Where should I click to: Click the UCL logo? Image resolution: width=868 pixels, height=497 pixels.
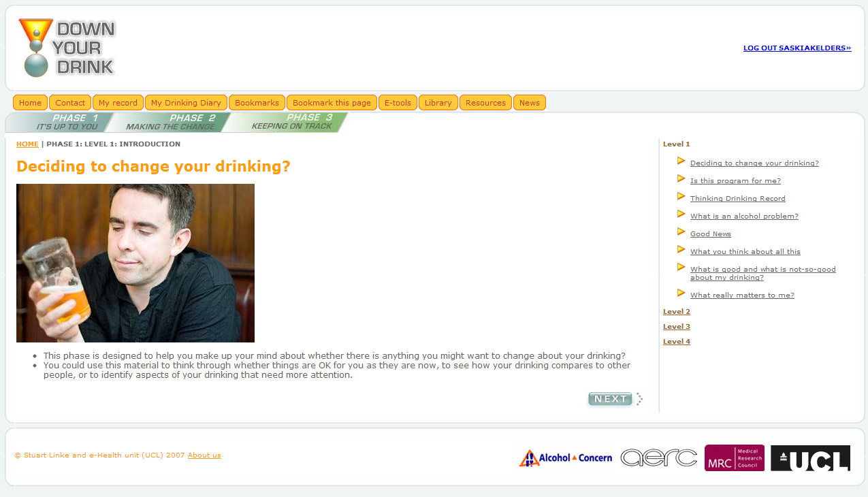pos(810,458)
